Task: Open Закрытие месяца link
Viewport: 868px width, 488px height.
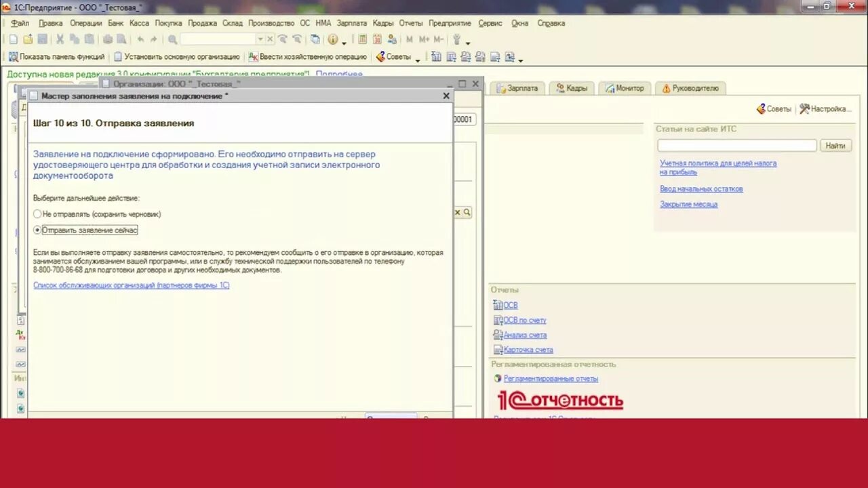Action: 688,204
